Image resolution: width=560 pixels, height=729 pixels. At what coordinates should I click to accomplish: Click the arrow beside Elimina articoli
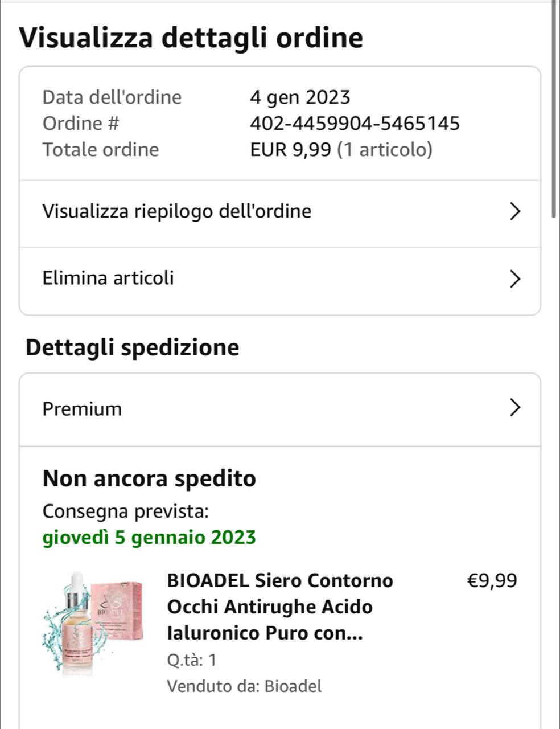click(x=514, y=279)
